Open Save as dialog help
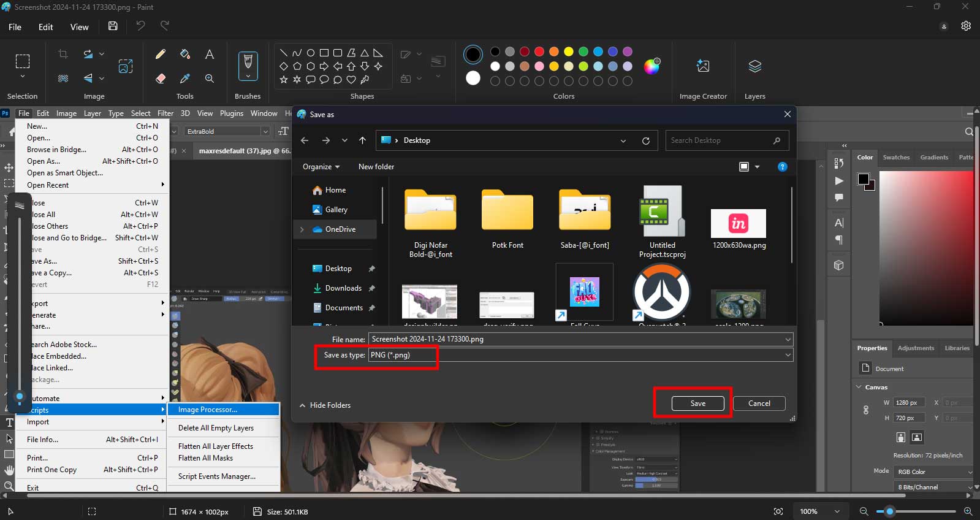The width and height of the screenshot is (980, 520). pyautogui.click(x=782, y=167)
